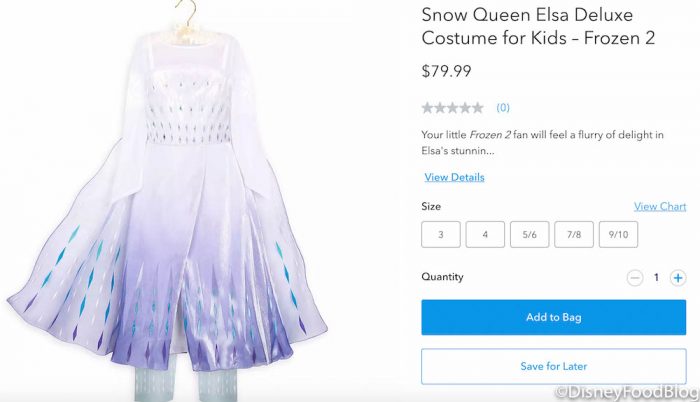Click the Add to Bag button
Screen dimensions: 700x402
pos(553,317)
